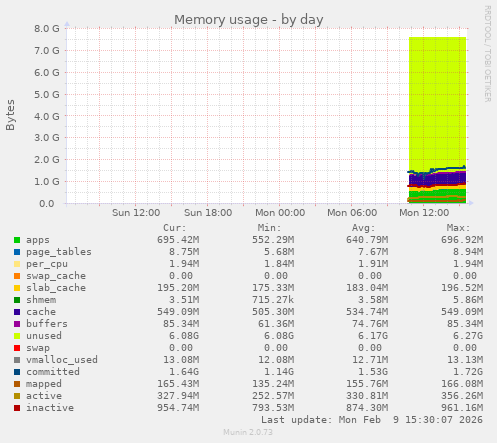Click the gray vmalloc_used legend swatch

point(17,360)
